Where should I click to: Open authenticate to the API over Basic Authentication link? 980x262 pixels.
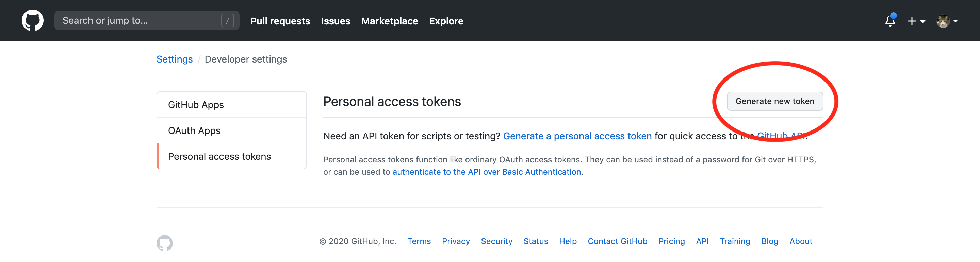pyautogui.click(x=487, y=172)
